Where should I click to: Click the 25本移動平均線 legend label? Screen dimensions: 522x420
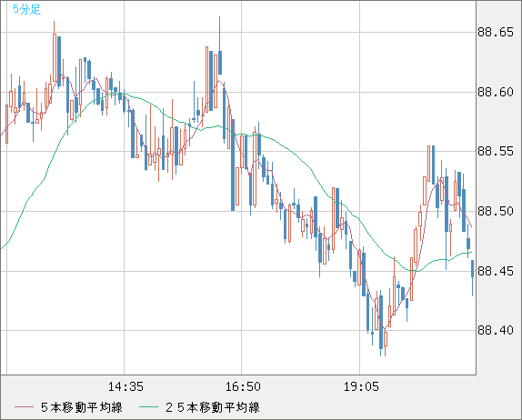[213, 407]
